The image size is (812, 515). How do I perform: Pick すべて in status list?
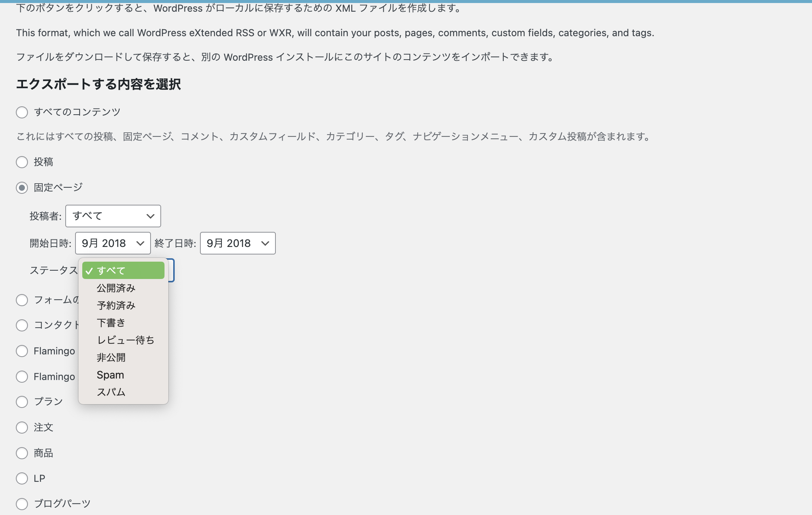tap(123, 271)
